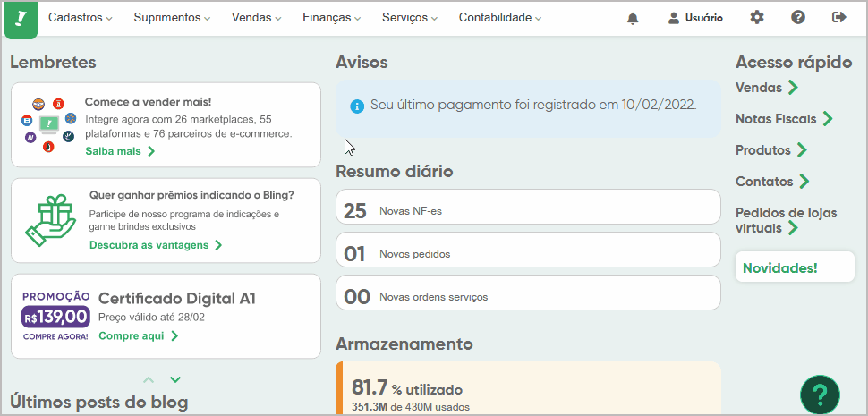
Task: Click the Novidades! button
Action: (795, 267)
